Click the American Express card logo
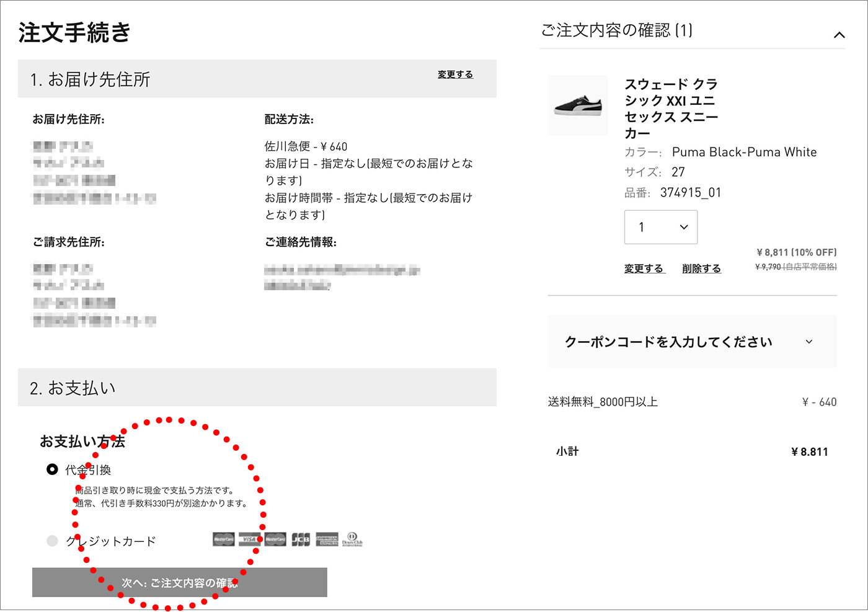Image resolution: width=868 pixels, height=612 pixels. pos(327,539)
